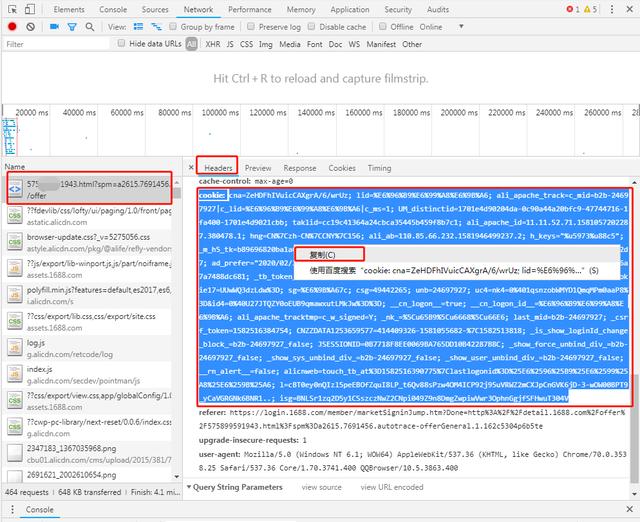Open the Online throttling dropdown arrow

461,27
